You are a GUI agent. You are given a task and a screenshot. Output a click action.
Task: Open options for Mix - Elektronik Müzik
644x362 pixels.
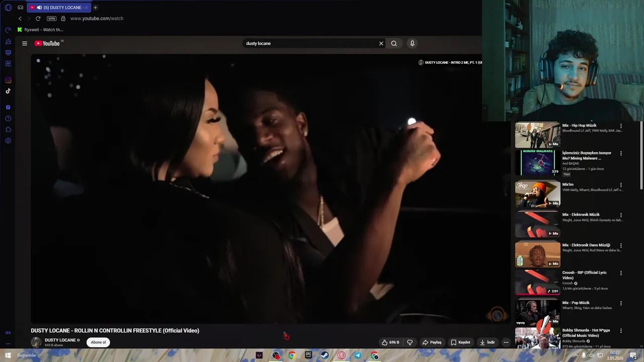coord(621,215)
